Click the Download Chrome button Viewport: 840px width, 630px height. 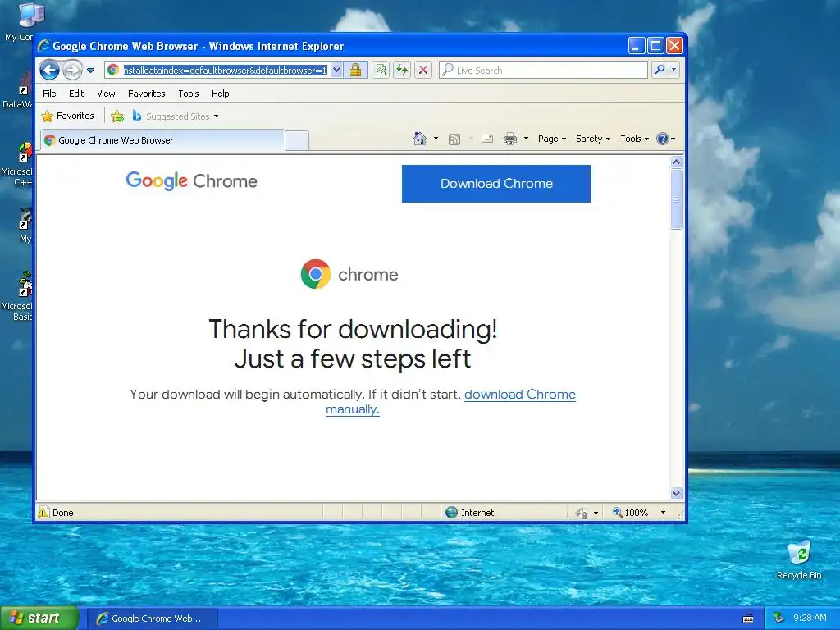coord(496,183)
